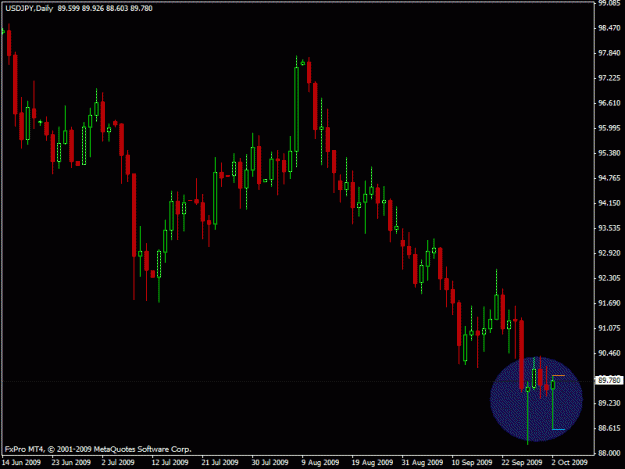Click the tall green candle peaking near 97.8

296,110
